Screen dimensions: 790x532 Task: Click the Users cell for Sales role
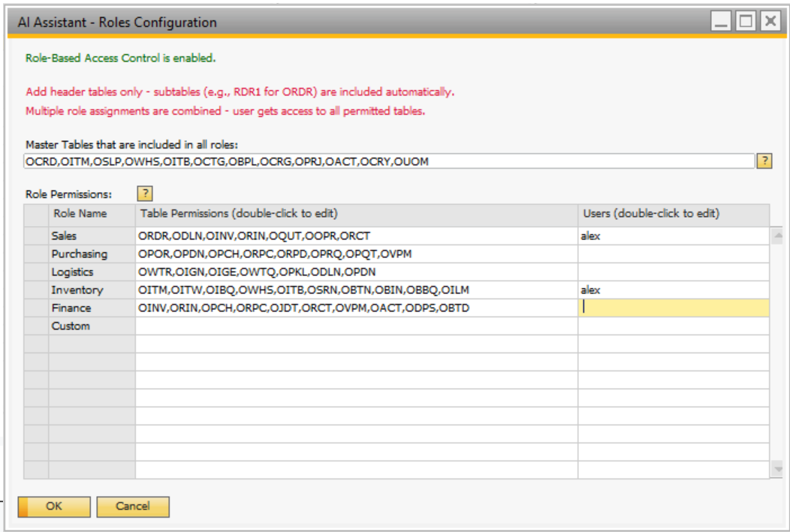tap(673, 236)
